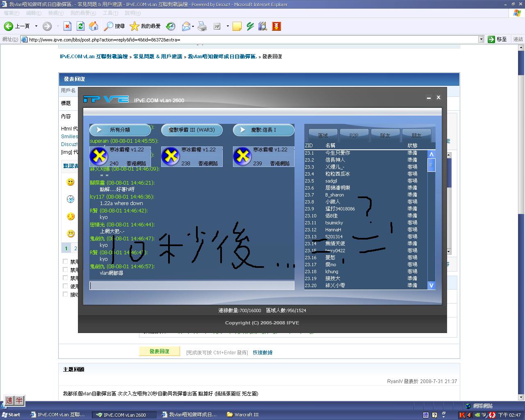The image size is (525, 420).
Task: Select the smiling face emoticon on the forum
Action: pyautogui.click(x=71, y=182)
